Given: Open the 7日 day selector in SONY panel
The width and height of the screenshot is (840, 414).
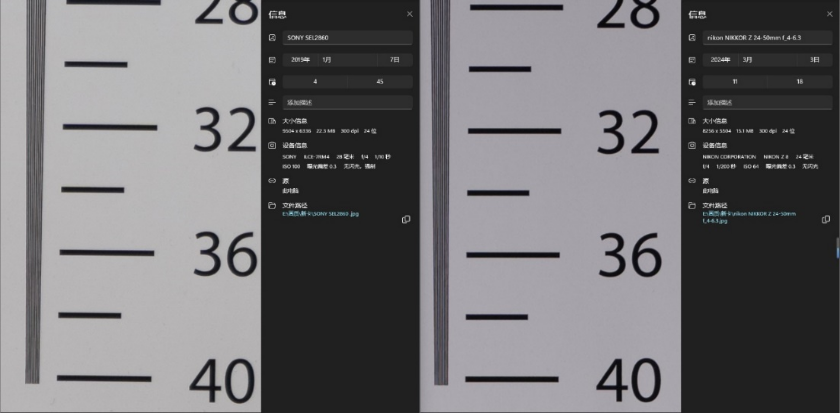Looking at the screenshot, I should (x=395, y=60).
